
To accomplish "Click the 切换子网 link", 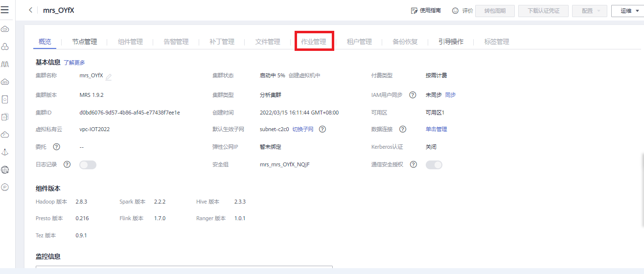I will pos(303,129).
